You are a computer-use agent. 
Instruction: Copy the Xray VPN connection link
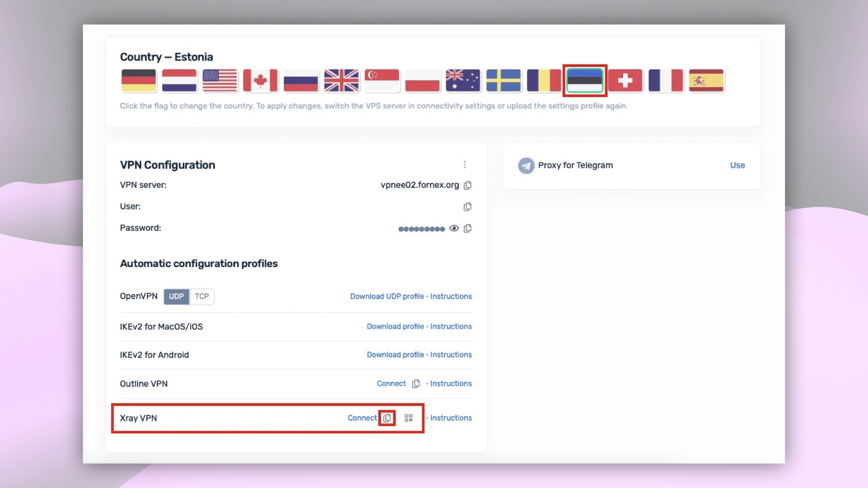[387, 418]
